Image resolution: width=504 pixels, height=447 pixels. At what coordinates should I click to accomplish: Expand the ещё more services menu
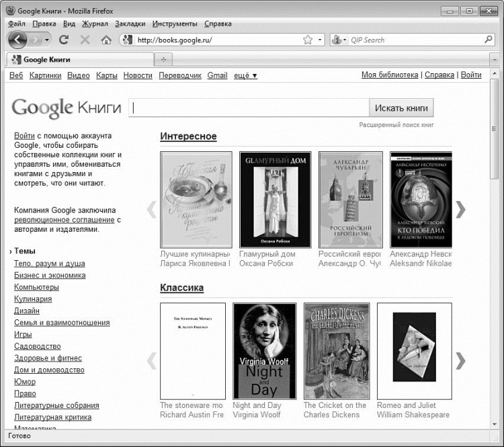click(245, 75)
